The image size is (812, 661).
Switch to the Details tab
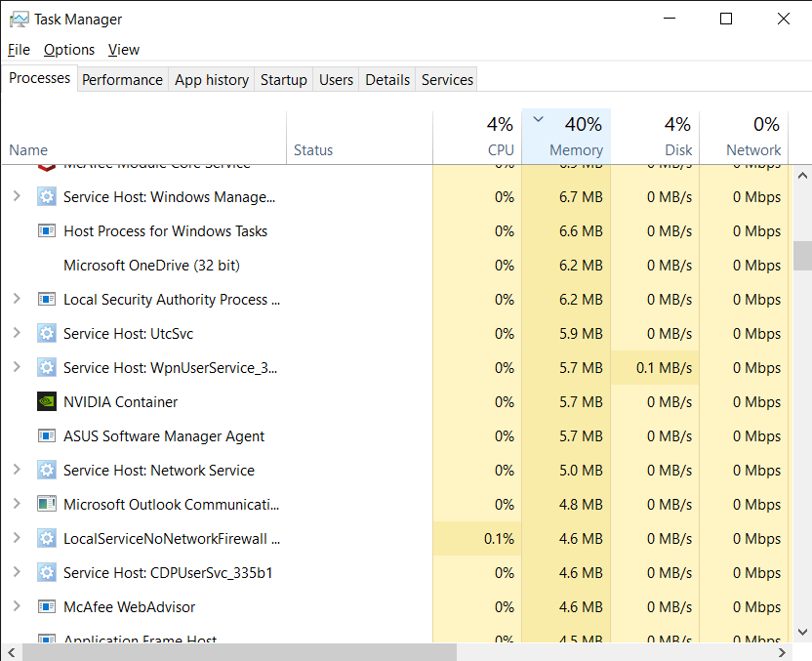(x=386, y=80)
